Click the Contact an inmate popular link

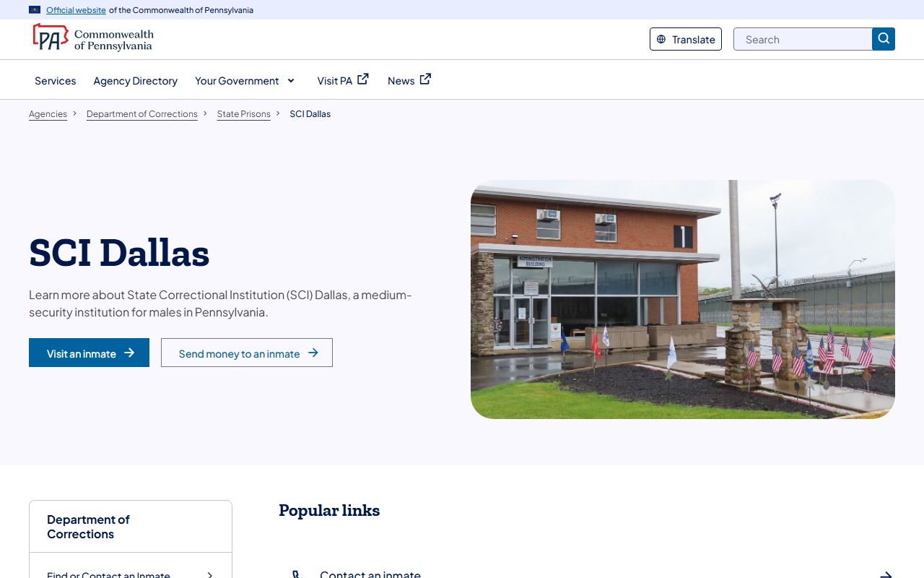pyautogui.click(x=370, y=574)
